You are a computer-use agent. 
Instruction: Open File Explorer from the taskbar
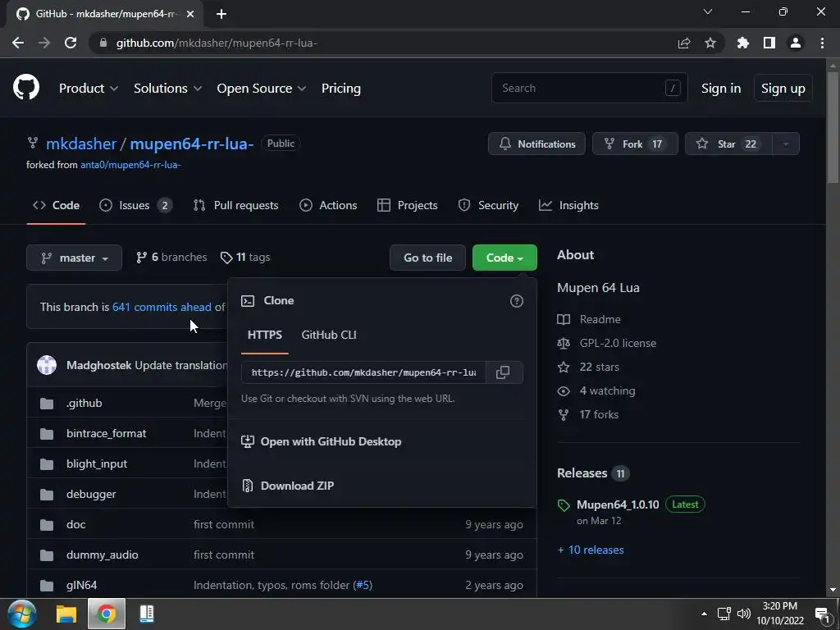click(66, 614)
